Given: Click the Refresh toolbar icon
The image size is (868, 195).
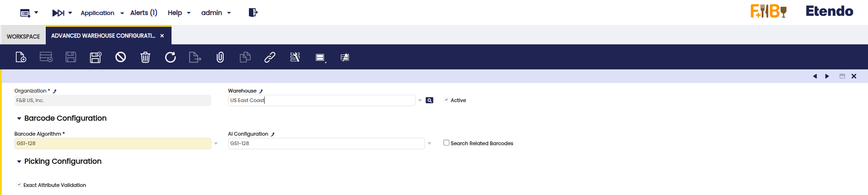Looking at the screenshot, I should [170, 57].
